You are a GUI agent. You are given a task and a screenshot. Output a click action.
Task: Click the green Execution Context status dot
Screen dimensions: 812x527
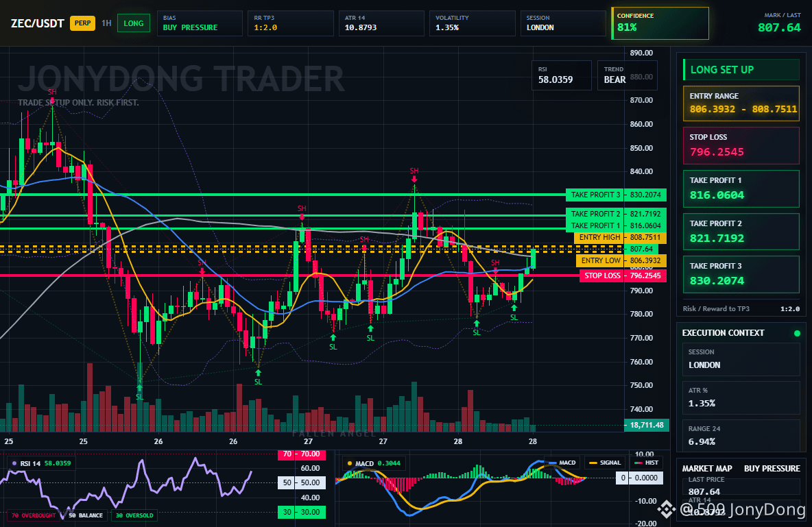coord(797,333)
